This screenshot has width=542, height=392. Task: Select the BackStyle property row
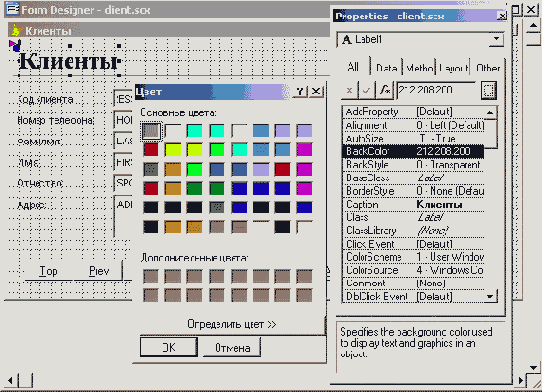coord(413,165)
